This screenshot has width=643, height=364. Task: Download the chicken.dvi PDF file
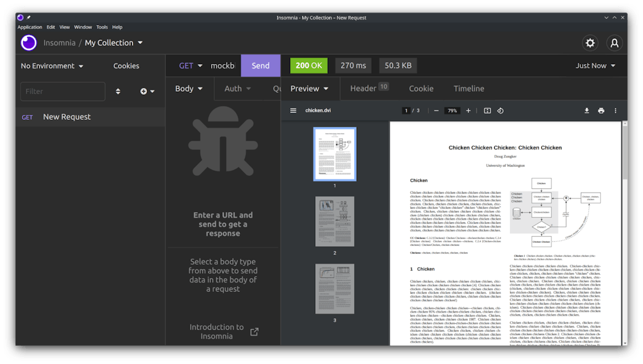point(586,110)
